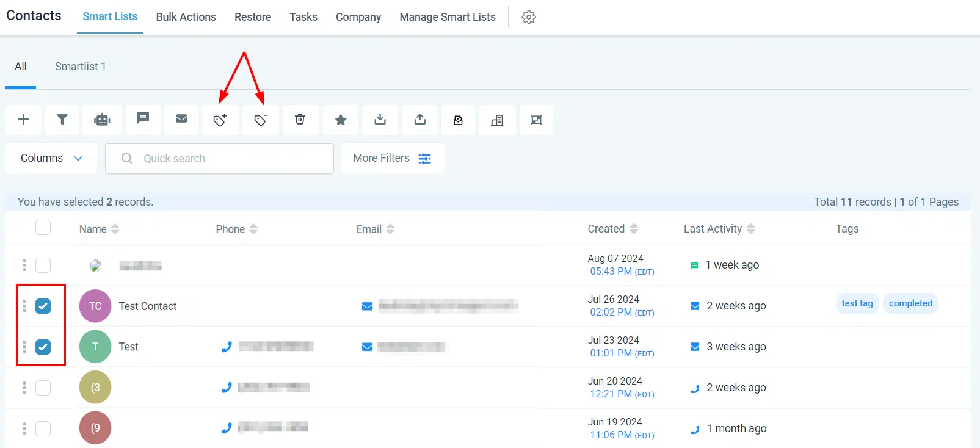Uncheck the Test row checkbox
Viewport: 980px width, 448px height.
(x=43, y=347)
